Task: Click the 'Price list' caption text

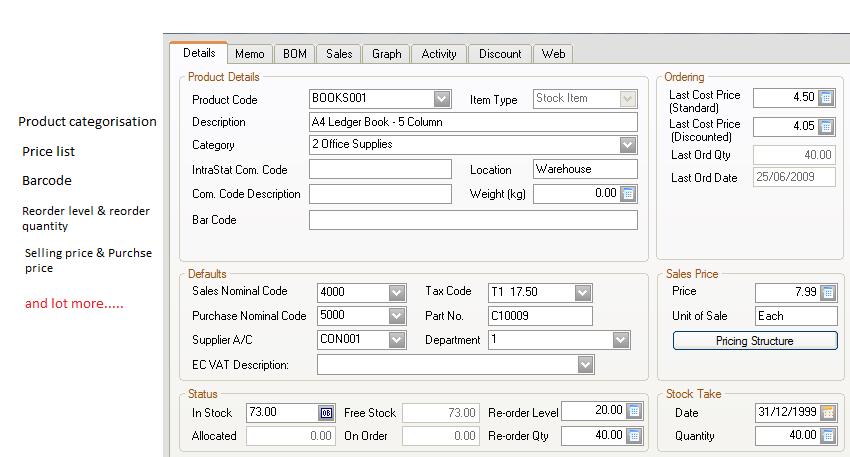Action: [48, 152]
